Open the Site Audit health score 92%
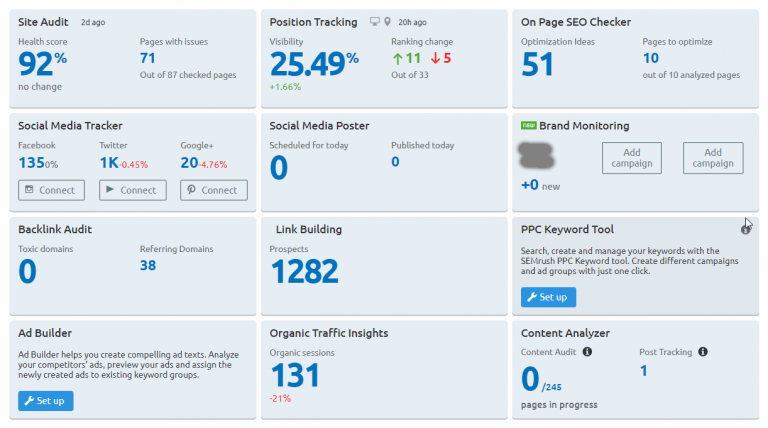The width and height of the screenshot is (768, 428). 42,65
